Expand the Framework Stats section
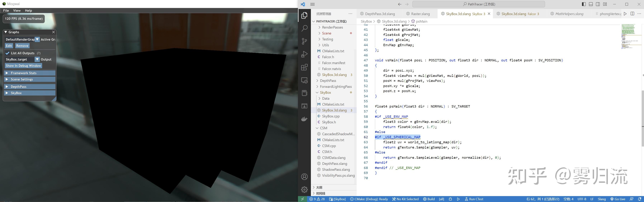The height and width of the screenshot is (202, 644). (30, 73)
